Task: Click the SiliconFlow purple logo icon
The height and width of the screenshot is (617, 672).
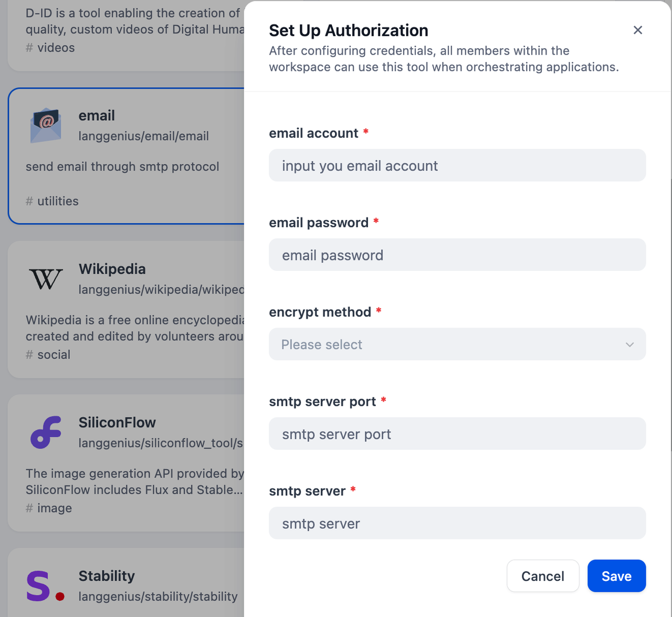Action: 46,432
